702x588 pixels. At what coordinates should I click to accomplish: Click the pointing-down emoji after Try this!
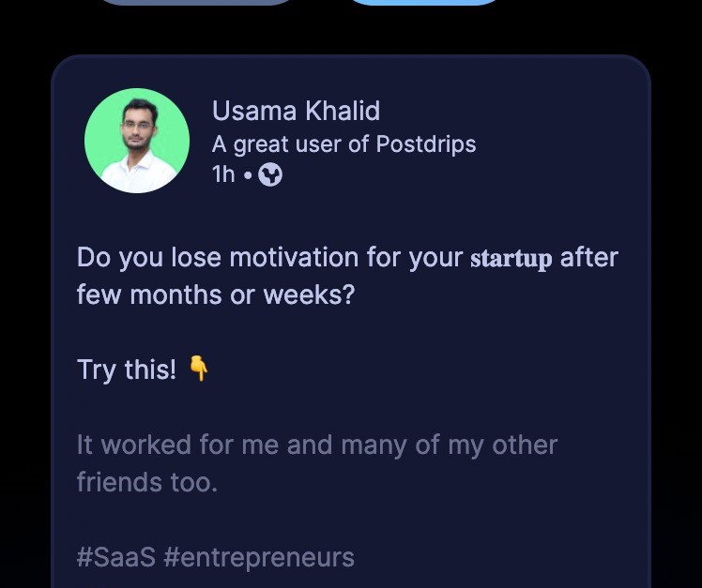pyautogui.click(x=198, y=369)
